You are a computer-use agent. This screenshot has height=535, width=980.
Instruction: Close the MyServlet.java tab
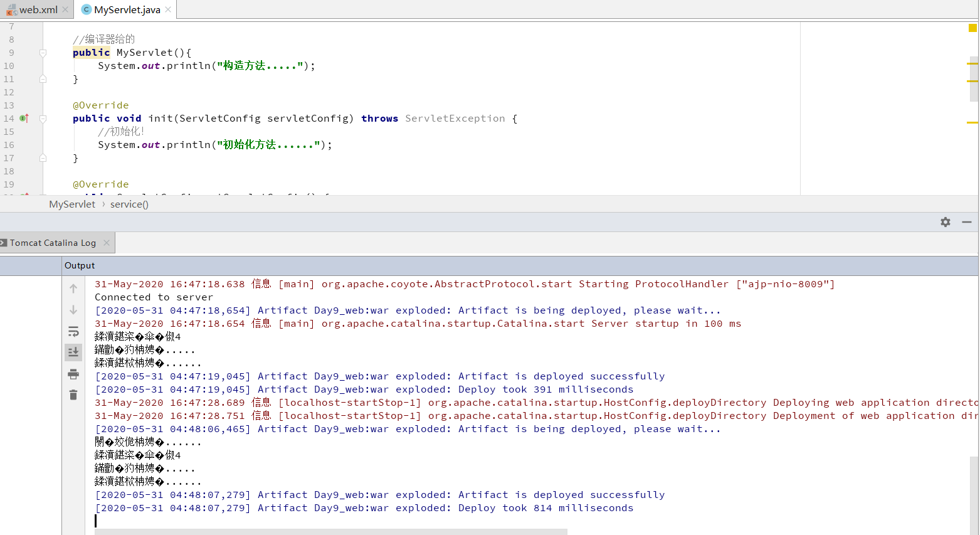click(168, 9)
